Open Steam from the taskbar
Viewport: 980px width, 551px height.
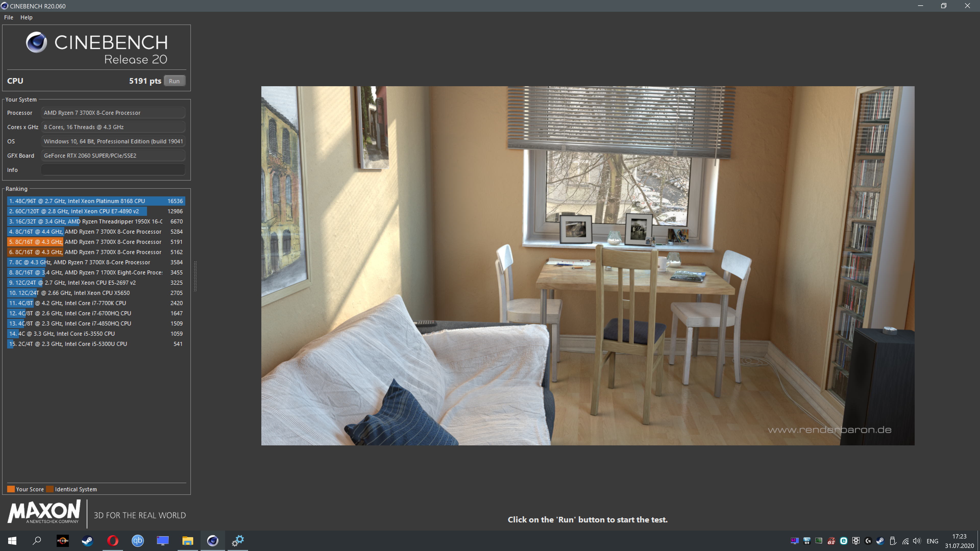click(88, 541)
